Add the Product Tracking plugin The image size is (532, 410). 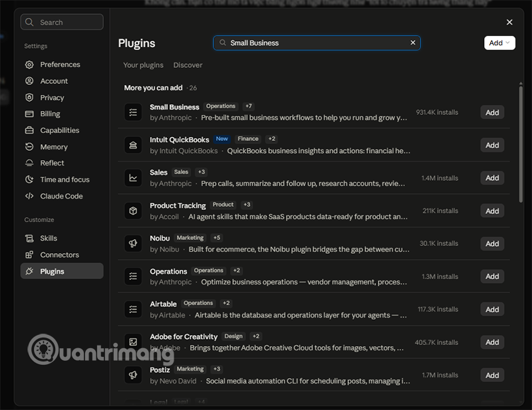(492, 211)
